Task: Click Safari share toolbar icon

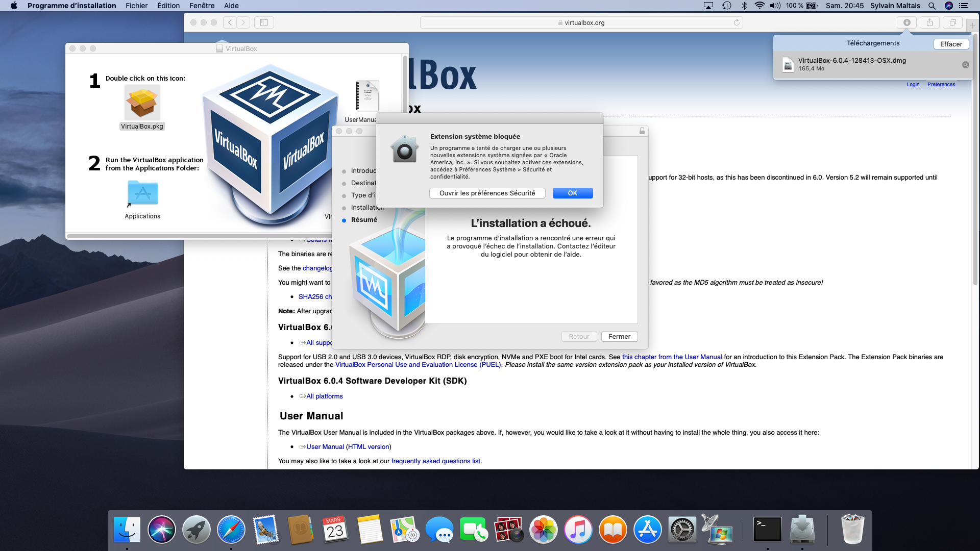Action: click(929, 22)
